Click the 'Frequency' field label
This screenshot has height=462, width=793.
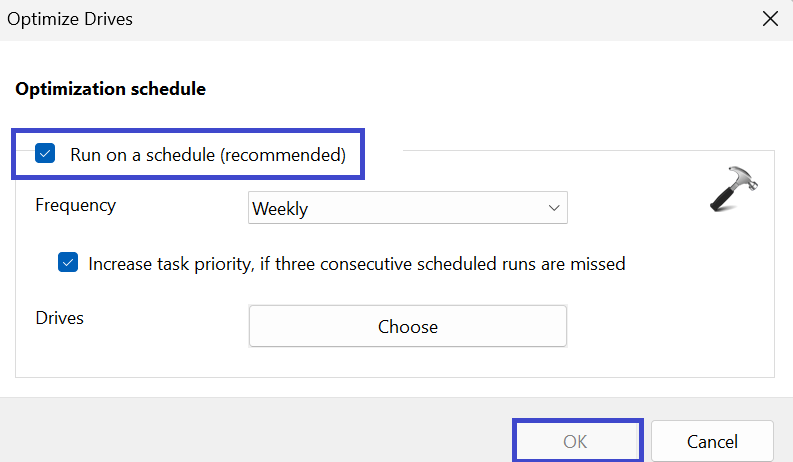pos(75,205)
